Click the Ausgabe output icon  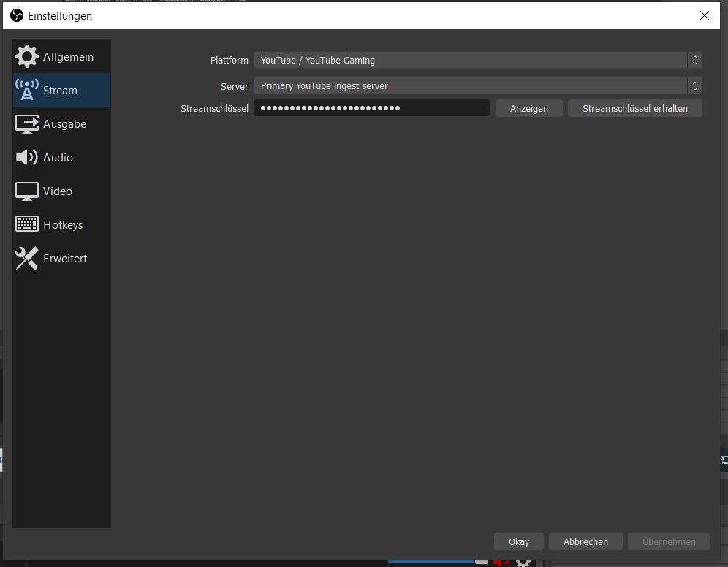click(x=27, y=124)
